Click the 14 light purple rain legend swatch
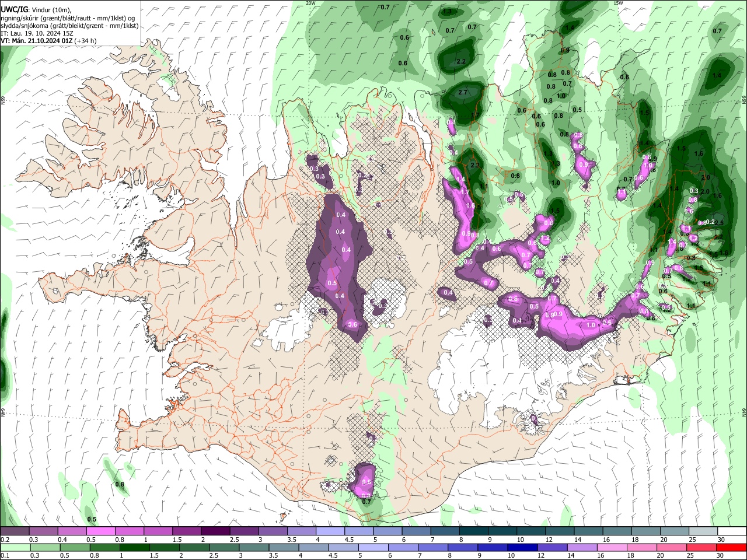Screen dimensions: 747x560 [x=583, y=547]
